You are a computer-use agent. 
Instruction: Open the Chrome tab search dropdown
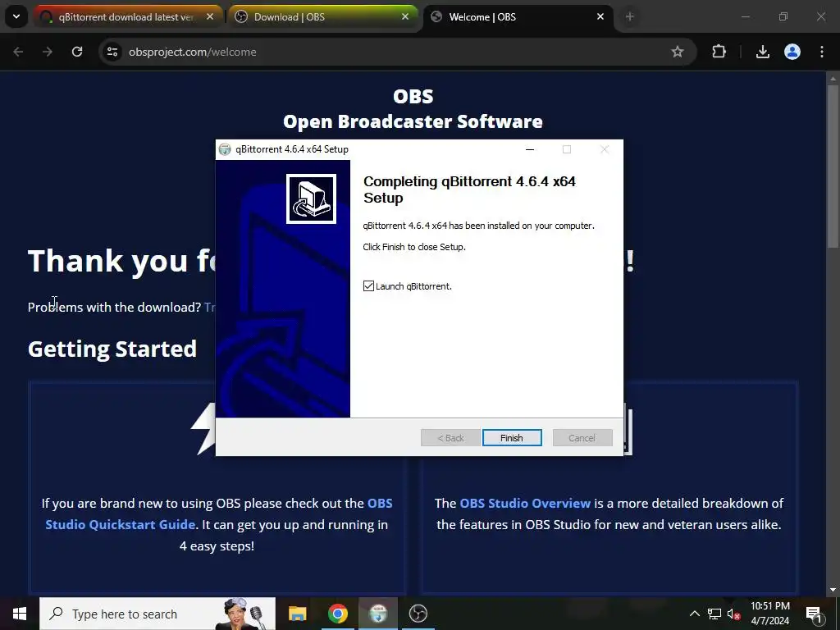(16, 16)
